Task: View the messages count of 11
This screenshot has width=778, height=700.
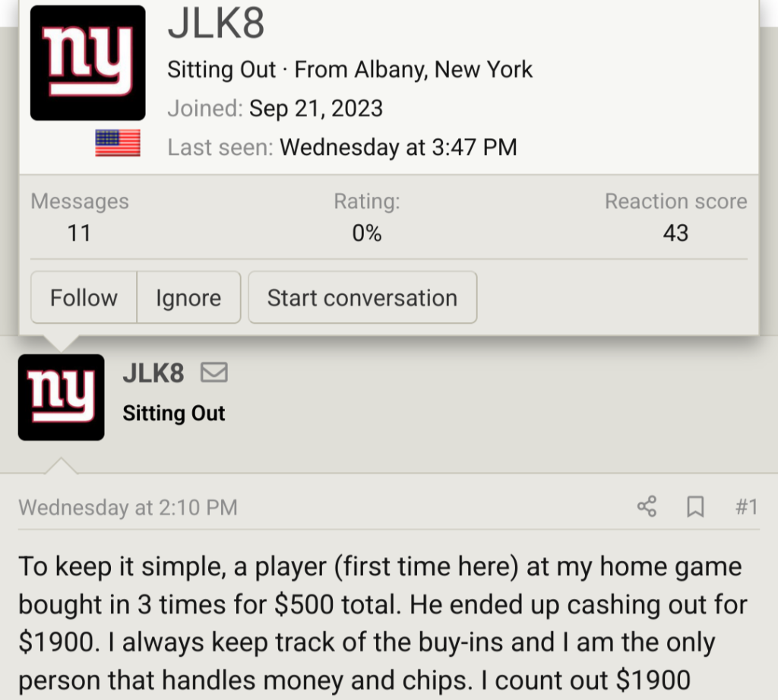Action: (79, 233)
